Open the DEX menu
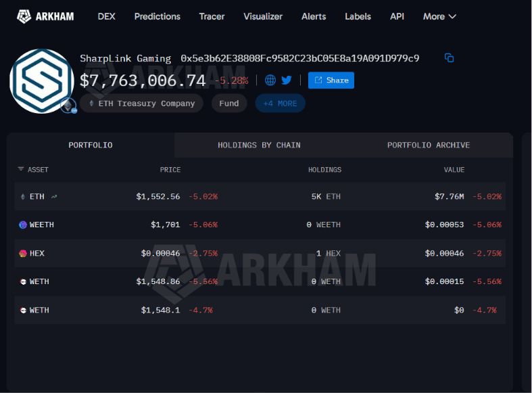The width and height of the screenshot is (532, 393). [107, 16]
